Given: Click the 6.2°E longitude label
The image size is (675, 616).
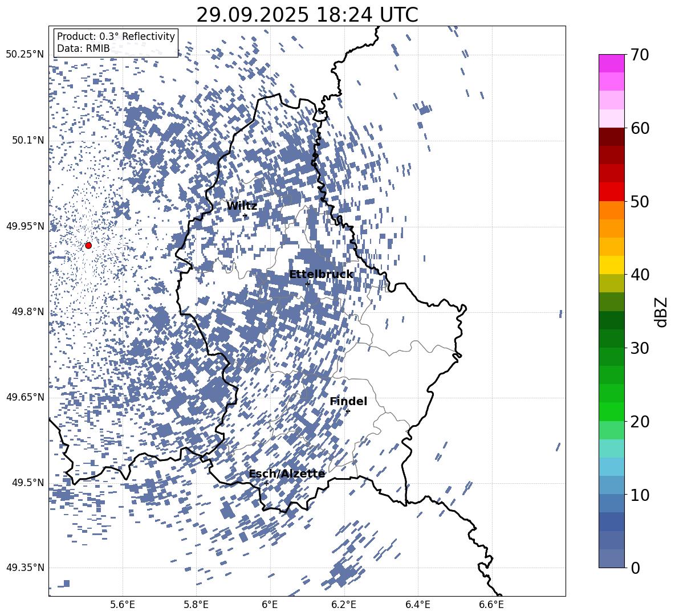Looking at the screenshot, I should (344, 605).
